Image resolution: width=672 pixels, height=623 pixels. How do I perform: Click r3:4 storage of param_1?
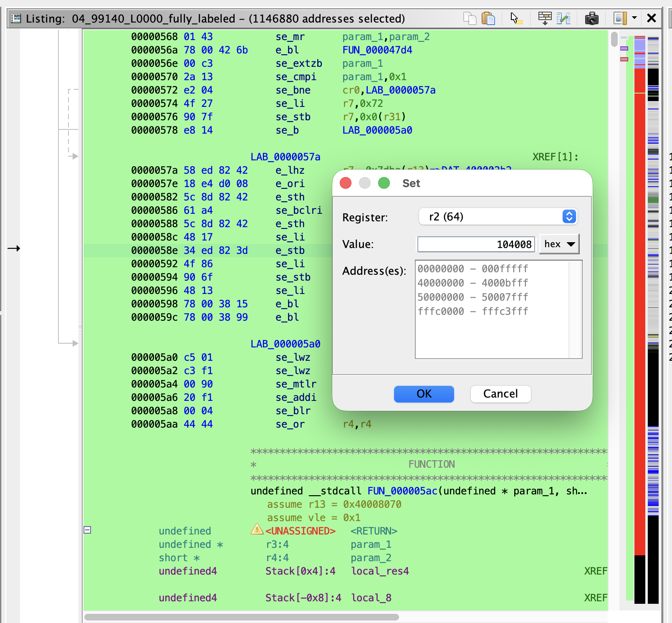click(278, 544)
